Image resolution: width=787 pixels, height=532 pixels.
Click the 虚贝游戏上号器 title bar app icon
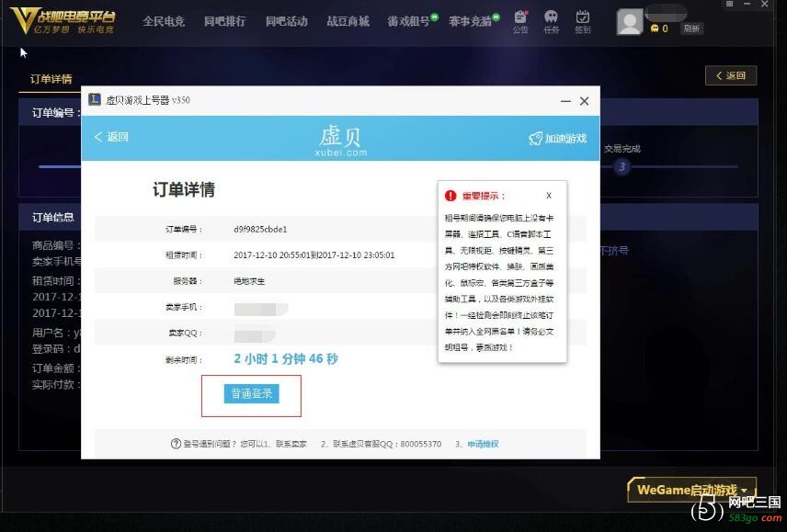(x=95, y=99)
